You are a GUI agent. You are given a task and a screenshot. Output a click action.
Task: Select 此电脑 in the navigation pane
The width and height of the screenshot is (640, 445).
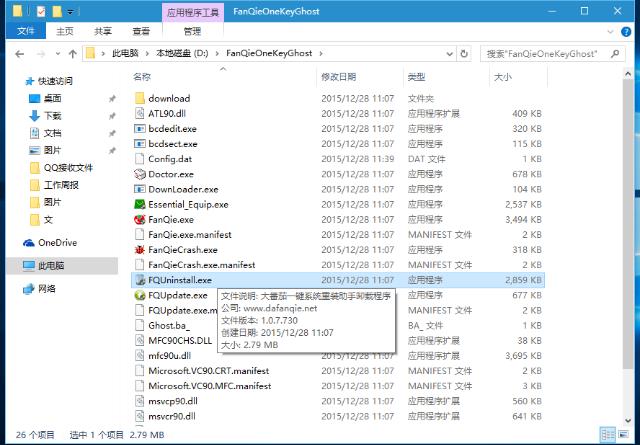(51, 266)
